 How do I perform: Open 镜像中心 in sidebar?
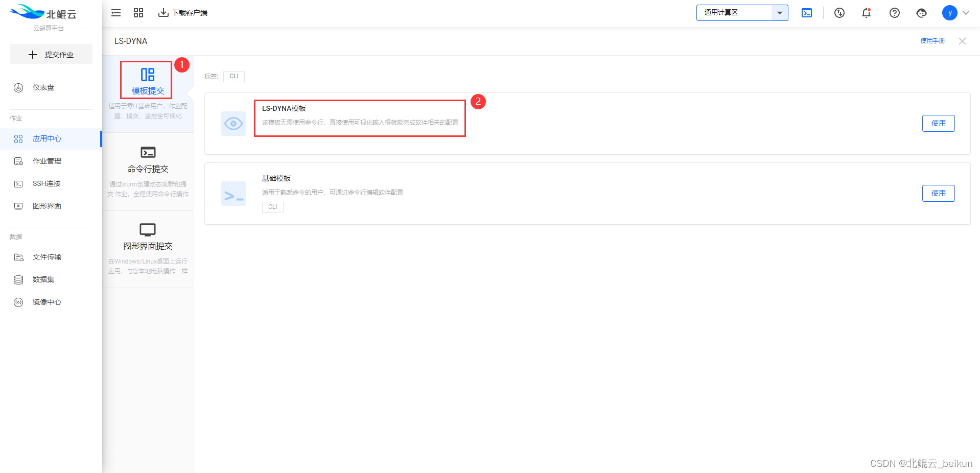(x=51, y=302)
